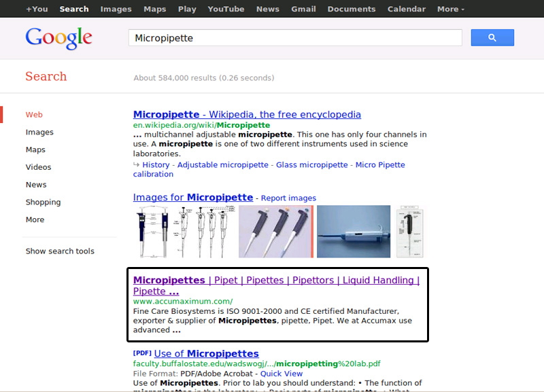Viewport: 544px width, 392px height.
Task: Click the Micropipette search input field
Action: (295, 38)
